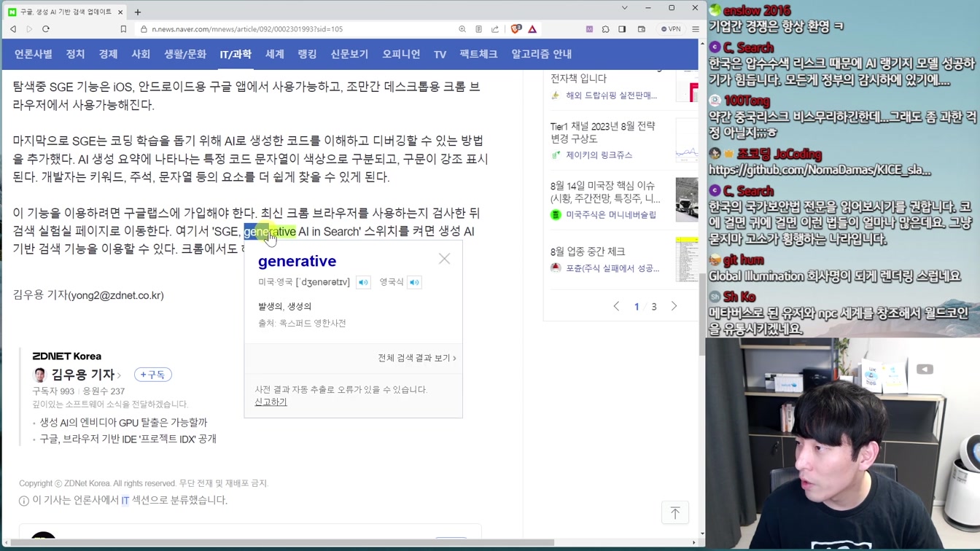Bookmark this page with the bookmark icon

click(x=123, y=29)
